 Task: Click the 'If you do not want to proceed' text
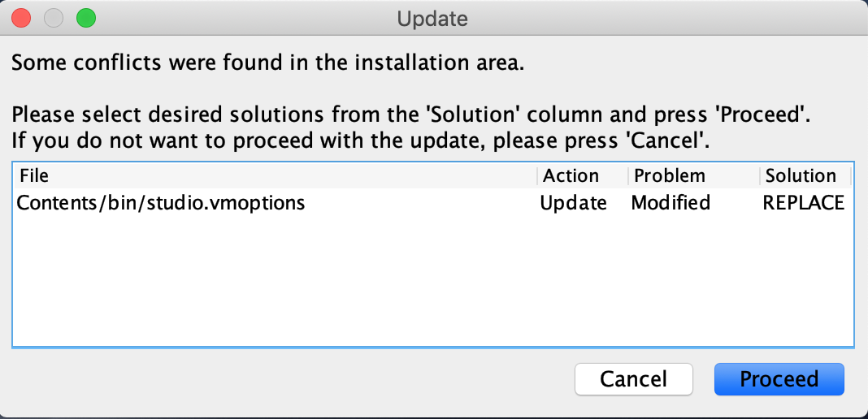coord(361,140)
